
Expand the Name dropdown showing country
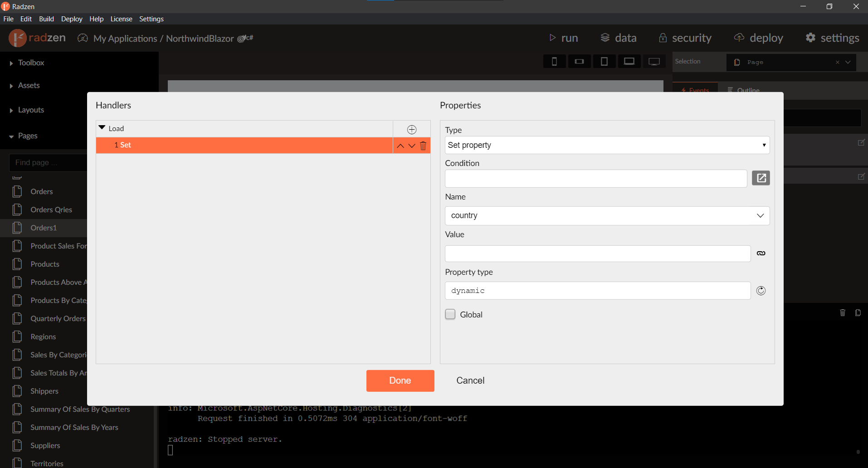click(607, 216)
